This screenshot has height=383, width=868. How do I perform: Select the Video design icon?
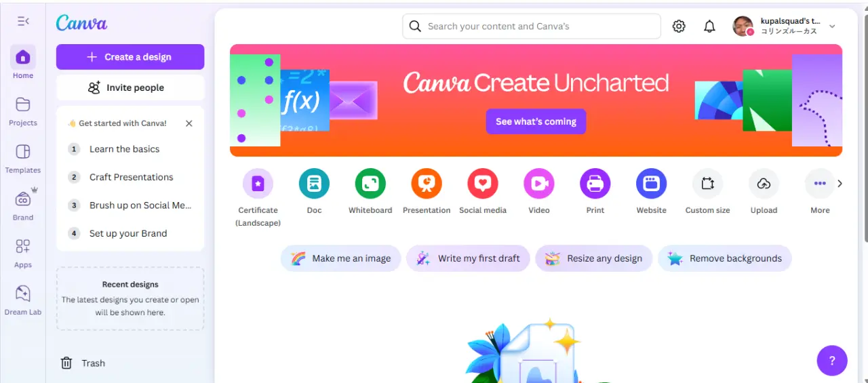pyautogui.click(x=539, y=184)
